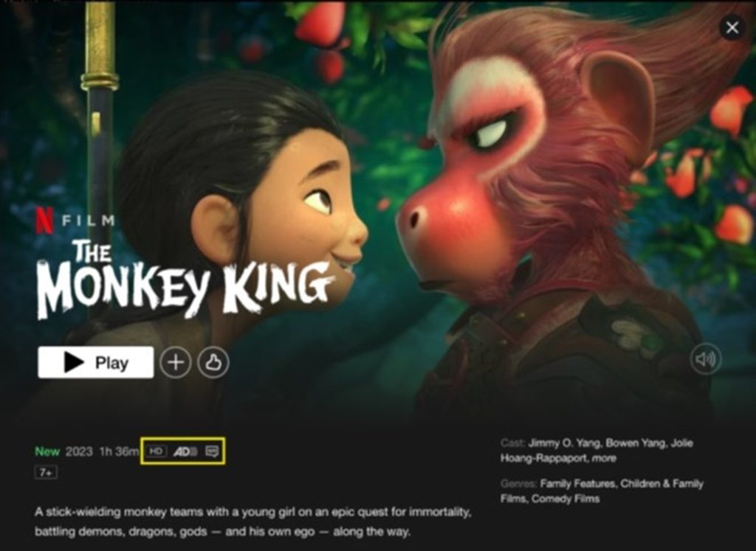Click the Netflix N logo
Screen dimensions: 756x551
pos(44,220)
